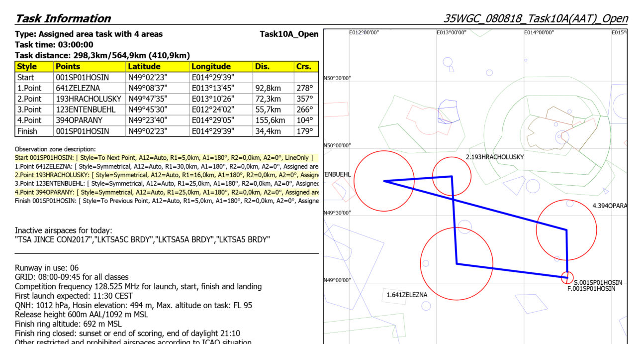Click the E013°00'00" longitude label on map

pos(452,32)
